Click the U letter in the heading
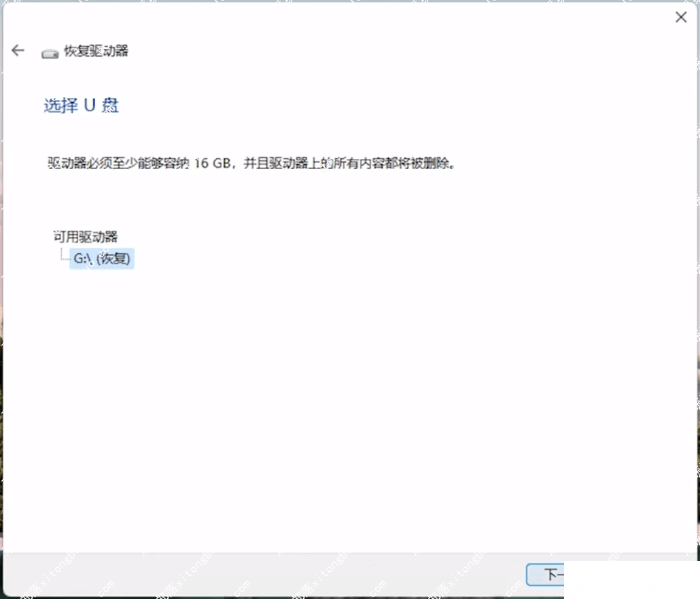This screenshot has height=599, width=700. coord(89,105)
